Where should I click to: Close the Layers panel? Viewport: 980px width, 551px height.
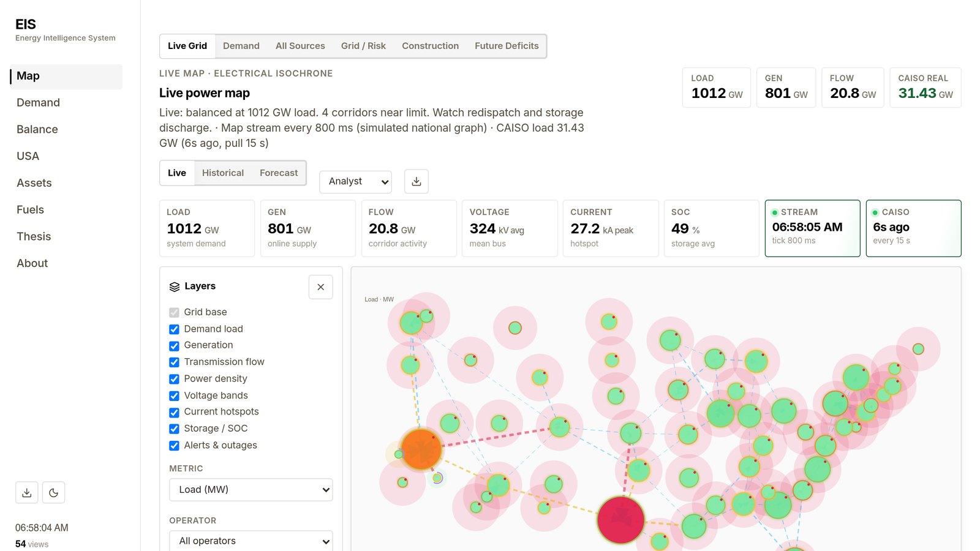[x=321, y=287]
